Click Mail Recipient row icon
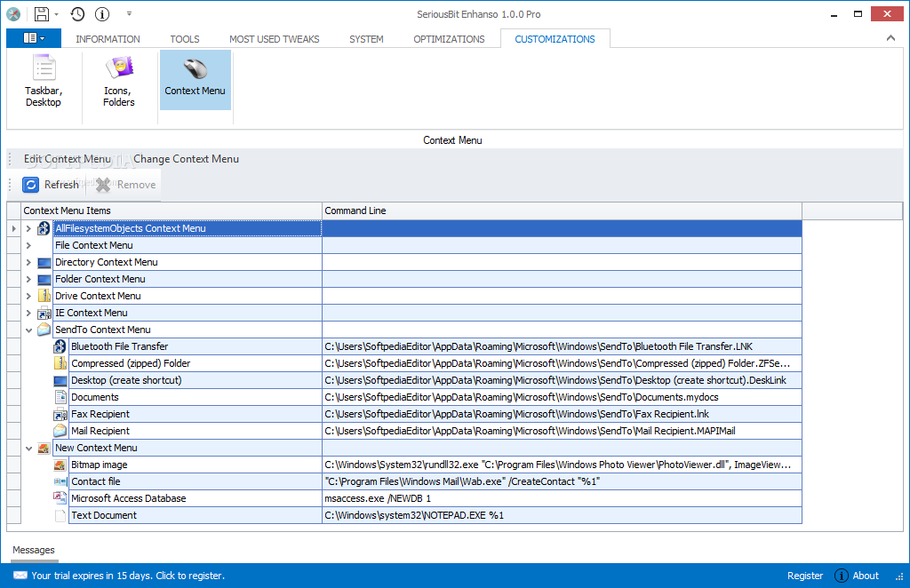 pos(60,431)
